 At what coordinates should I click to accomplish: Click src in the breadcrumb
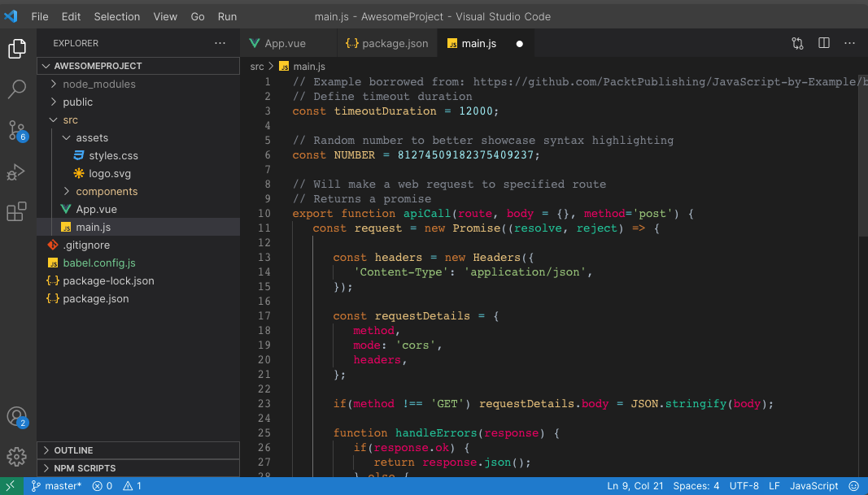[x=257, y=67]
